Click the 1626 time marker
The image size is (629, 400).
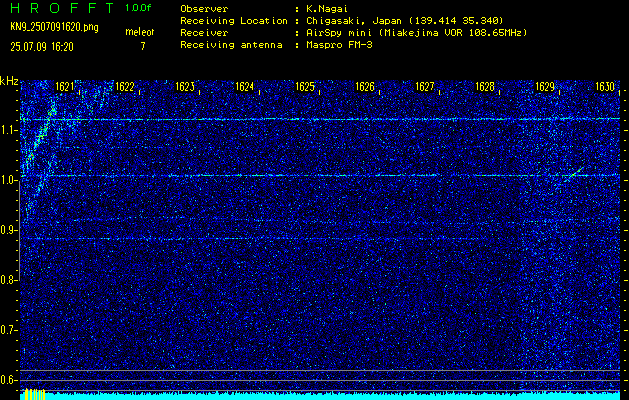tap(365, 87)
